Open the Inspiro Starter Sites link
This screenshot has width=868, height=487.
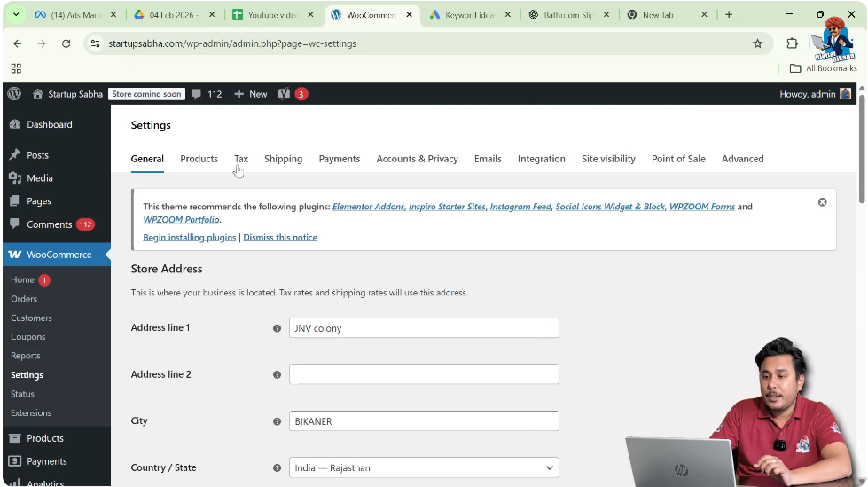tap(447, 207)
